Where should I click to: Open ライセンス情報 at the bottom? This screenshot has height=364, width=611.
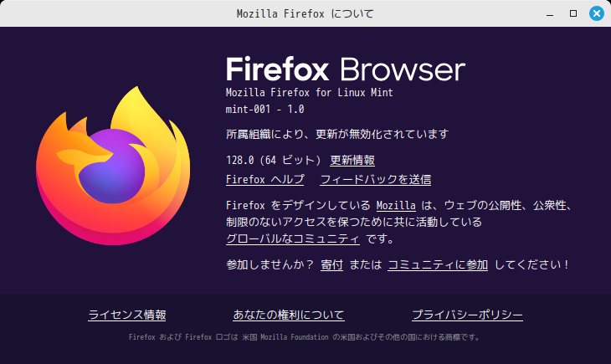(x=127, y=315)
